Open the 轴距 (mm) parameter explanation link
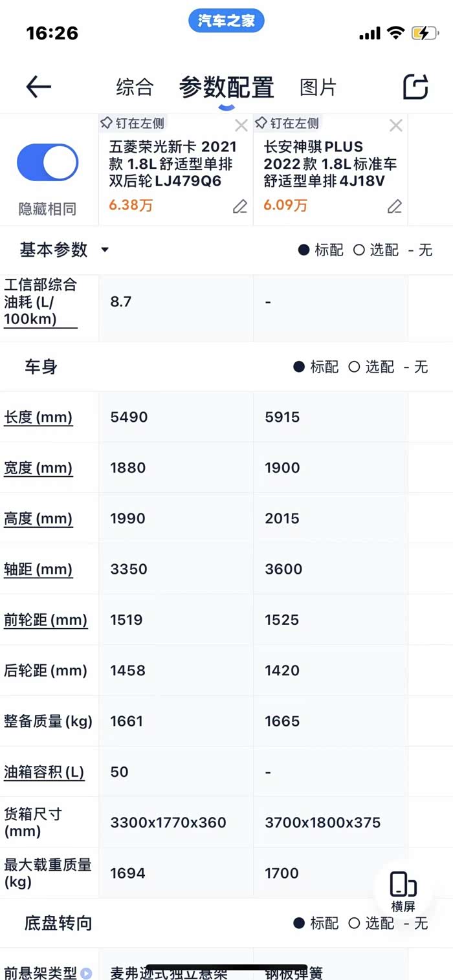The image size is (453, 980). coord(38,569)
